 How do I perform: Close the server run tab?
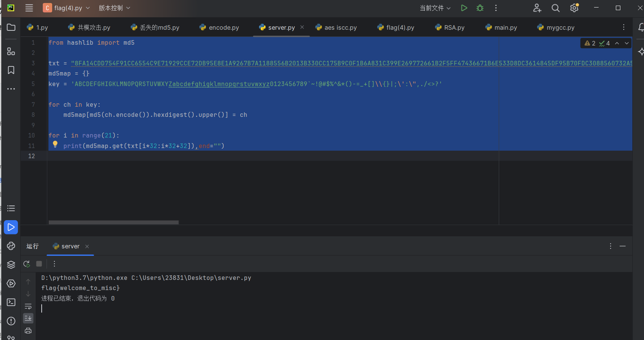point(87,246)
